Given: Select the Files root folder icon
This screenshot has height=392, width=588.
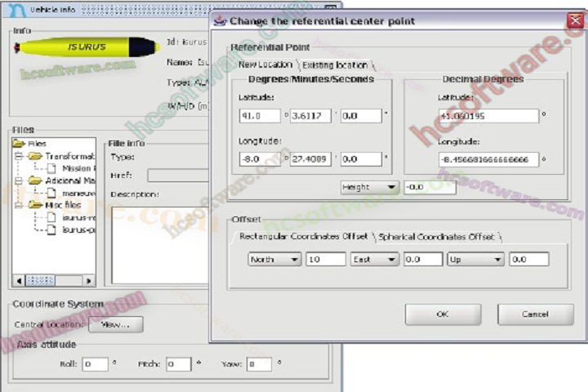Looking at the screenshot, I should 19,143.
